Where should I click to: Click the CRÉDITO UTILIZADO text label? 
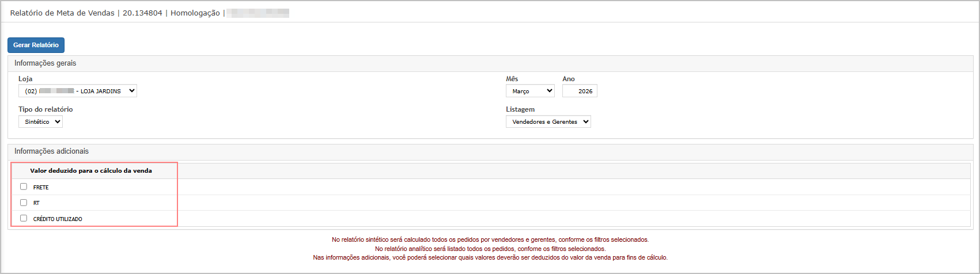[x=58, y=219]
